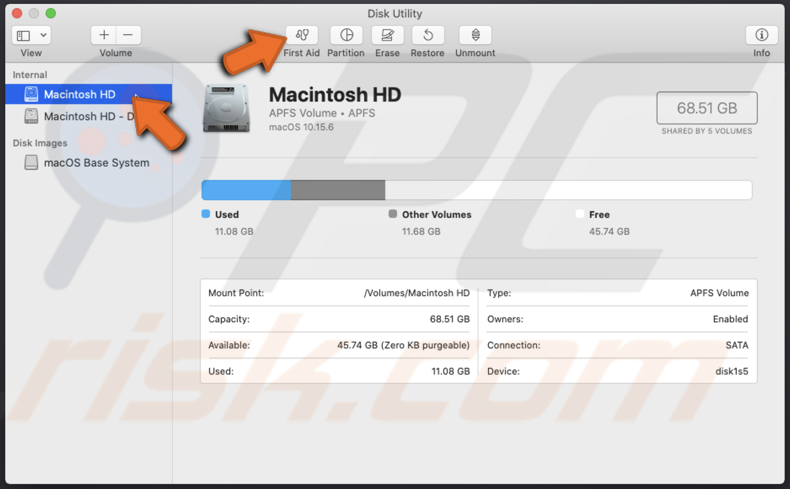Select Macintosh HD - Data volume
Image resolution: width=790 pixels, height=489 pixels.
pyautogui.click(x=90, y=117)
